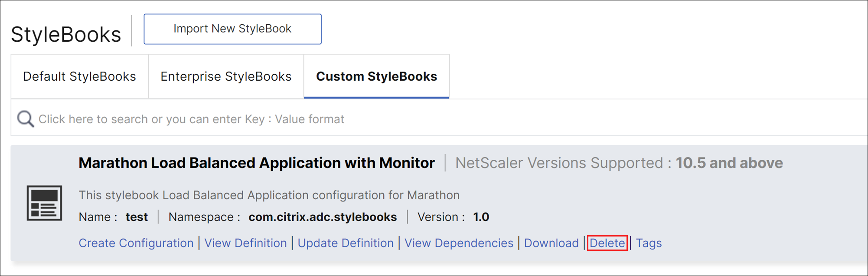Click the StyleBooks page heading
Viewport: 868px width, 276px height.
pyautogui.click(x=66, y=34)
